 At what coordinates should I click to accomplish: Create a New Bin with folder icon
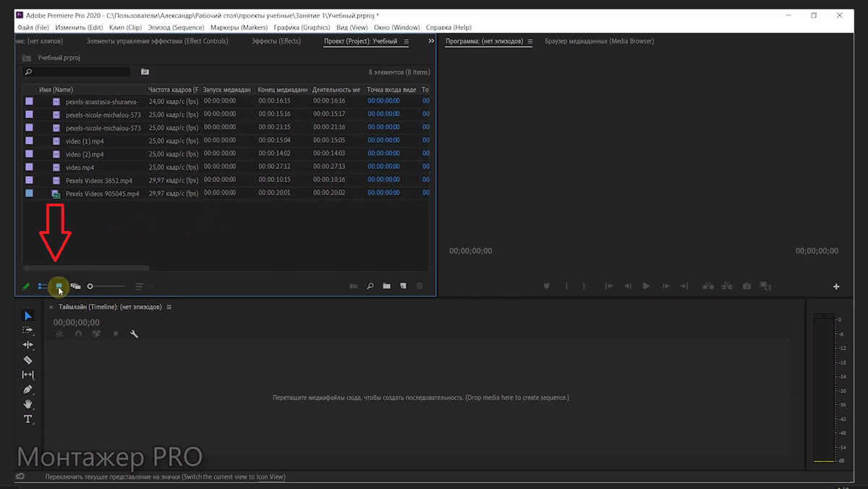386,286
